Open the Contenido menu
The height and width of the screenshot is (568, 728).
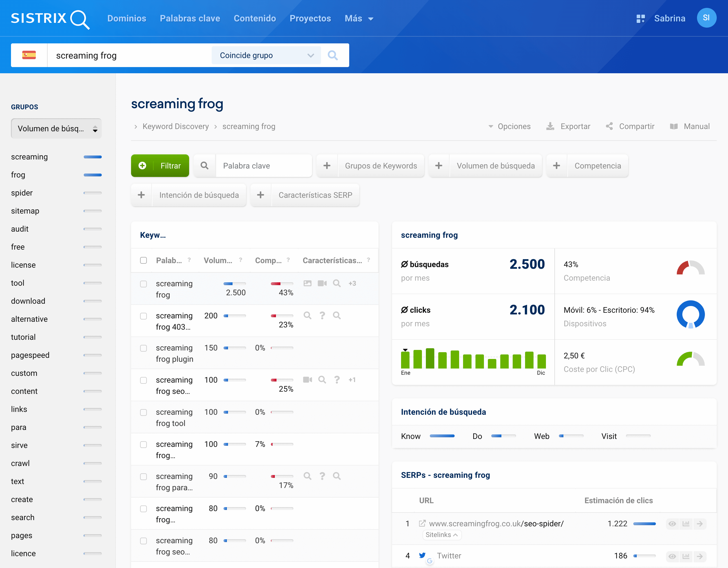tap(255, 18)
